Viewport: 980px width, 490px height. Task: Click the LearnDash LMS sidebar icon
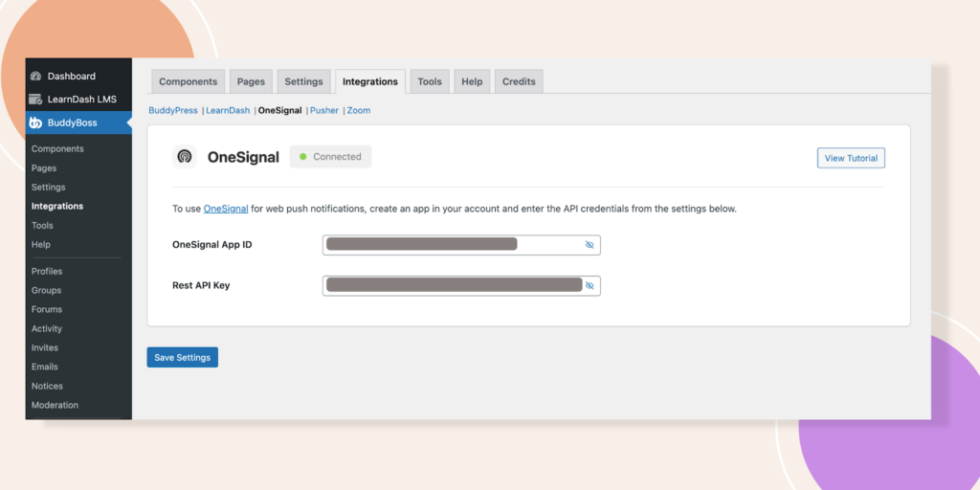(x=36, y=100)
